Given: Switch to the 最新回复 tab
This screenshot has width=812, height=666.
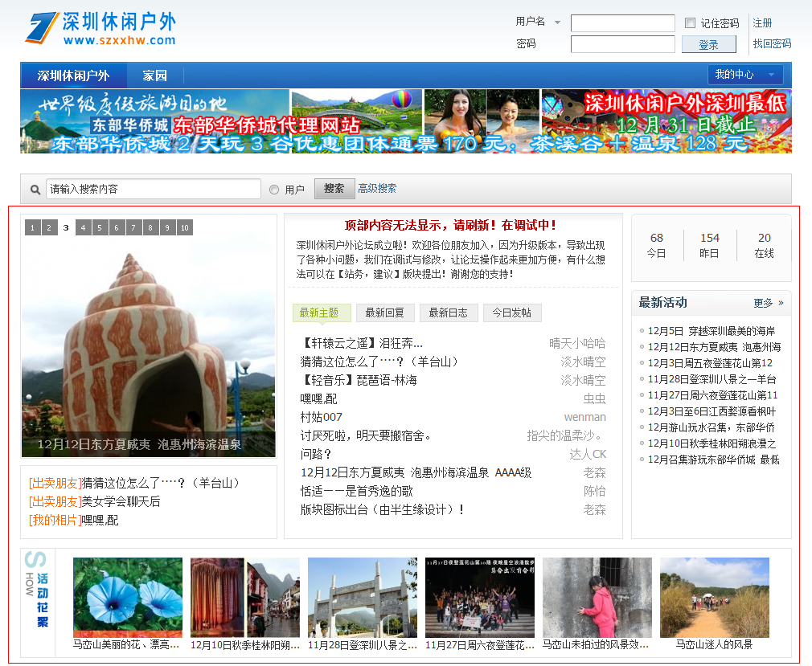Looking at the screenshot, I should point(384,313).
